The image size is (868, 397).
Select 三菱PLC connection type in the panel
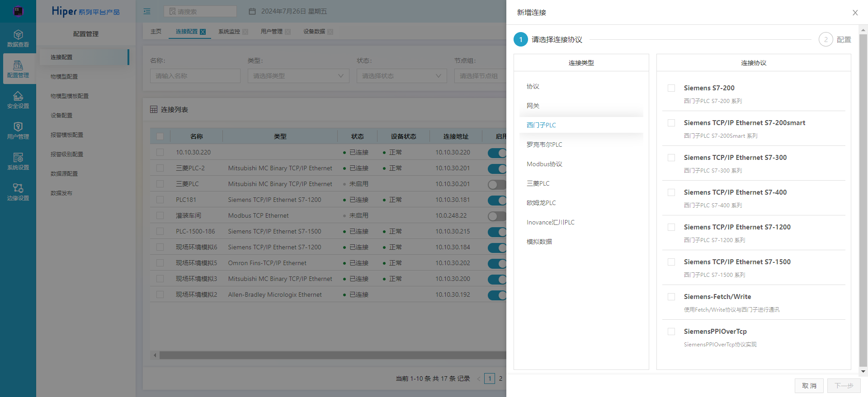[581, 183]
